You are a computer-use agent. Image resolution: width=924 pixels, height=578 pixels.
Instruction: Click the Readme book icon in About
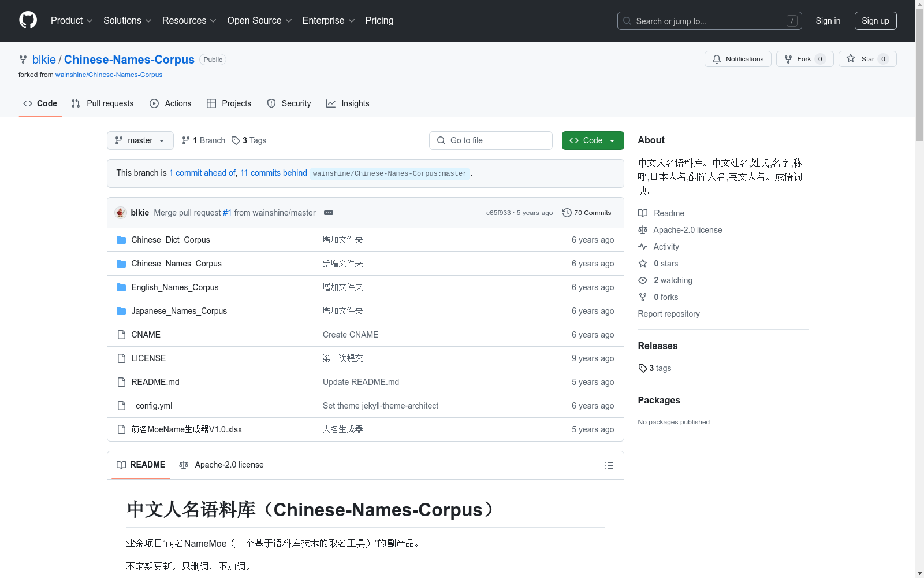643,213
